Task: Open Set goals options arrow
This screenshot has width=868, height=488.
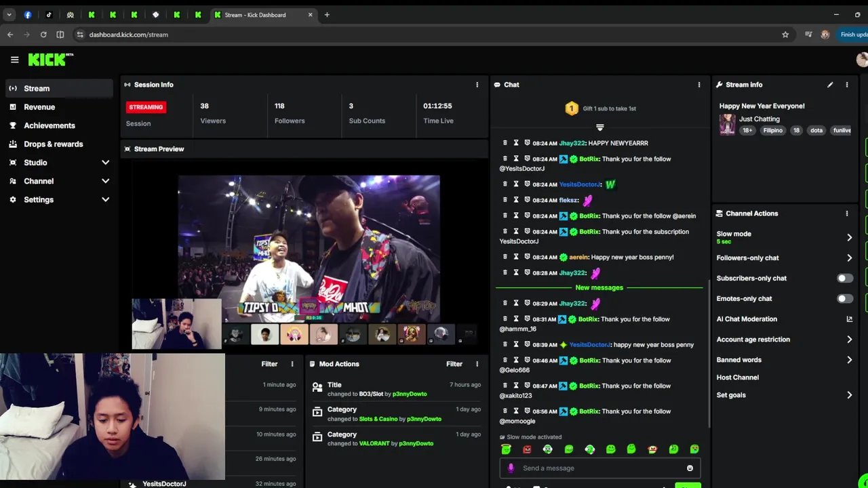Action: (x=849, y=395)
